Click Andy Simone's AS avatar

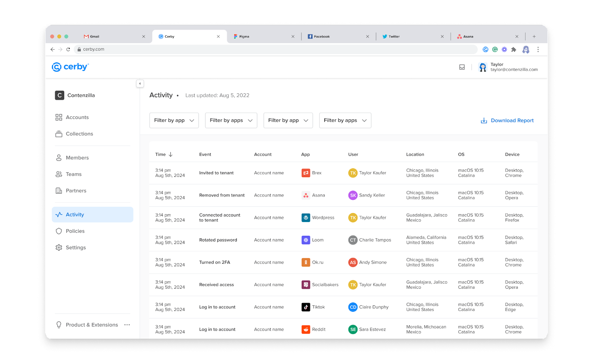pyautogui.click(x=353, y=262)
